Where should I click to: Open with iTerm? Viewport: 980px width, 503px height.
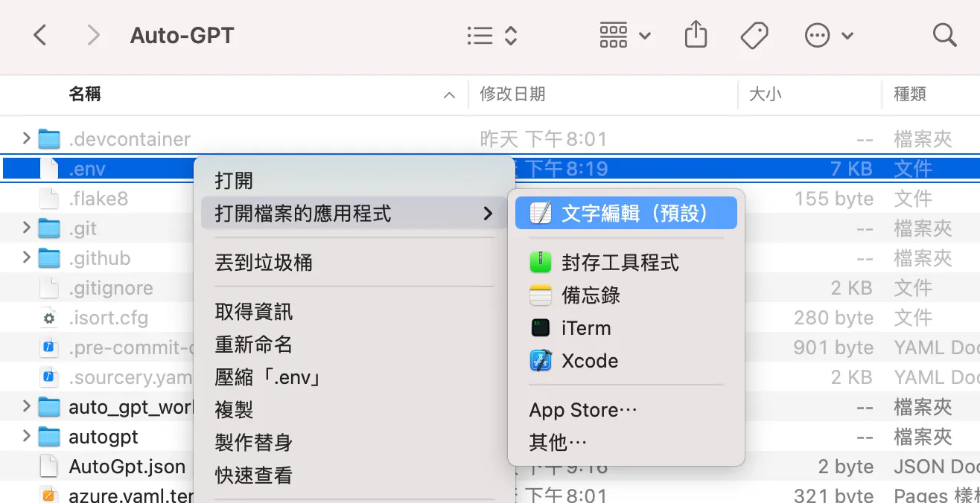(626, 328)
